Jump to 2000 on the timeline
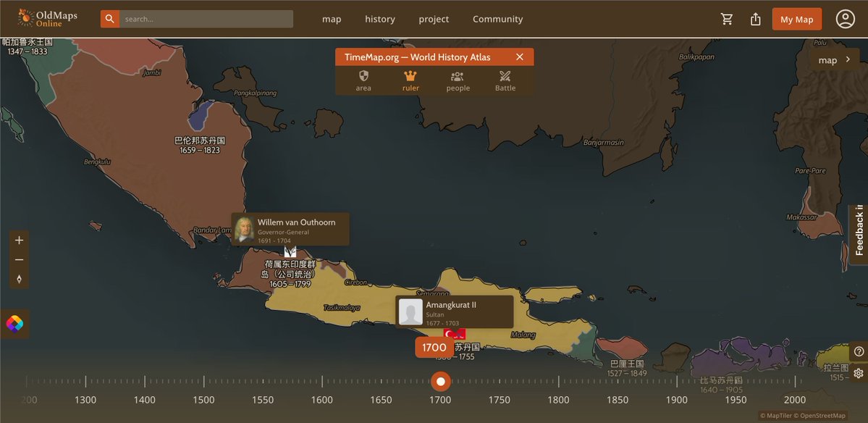This screenshot has height=423, width=868. (795, 400)
